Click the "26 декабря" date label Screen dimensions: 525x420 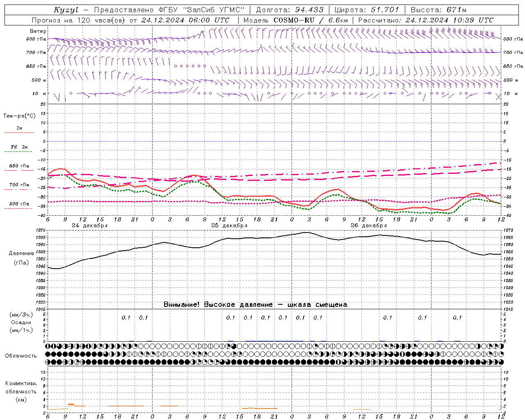coord(369,226)
